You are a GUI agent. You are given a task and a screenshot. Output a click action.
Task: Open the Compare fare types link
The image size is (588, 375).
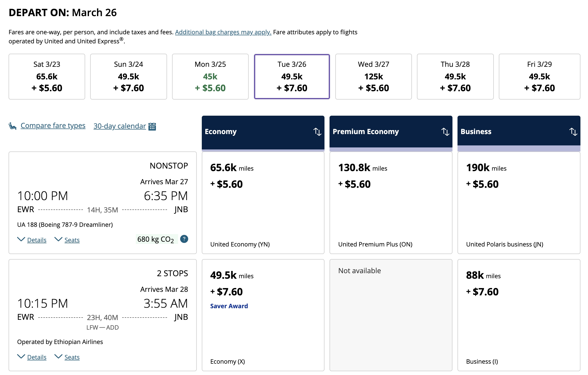coord(53,126)
